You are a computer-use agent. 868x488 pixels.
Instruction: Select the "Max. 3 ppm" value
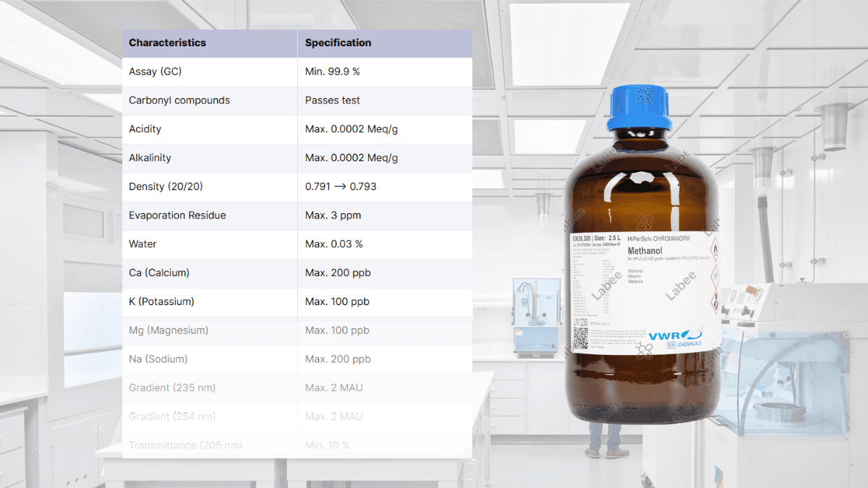click(x=333, y=215)
